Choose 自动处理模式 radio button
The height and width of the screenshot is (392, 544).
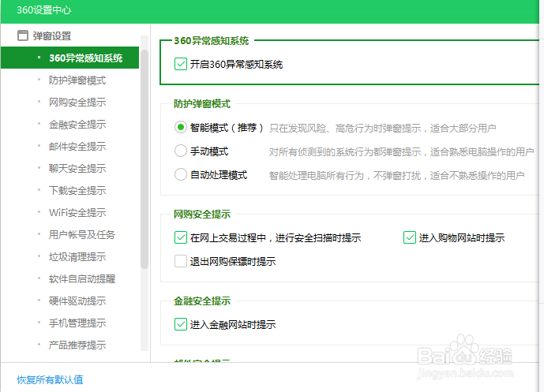[x=180, y=174]
